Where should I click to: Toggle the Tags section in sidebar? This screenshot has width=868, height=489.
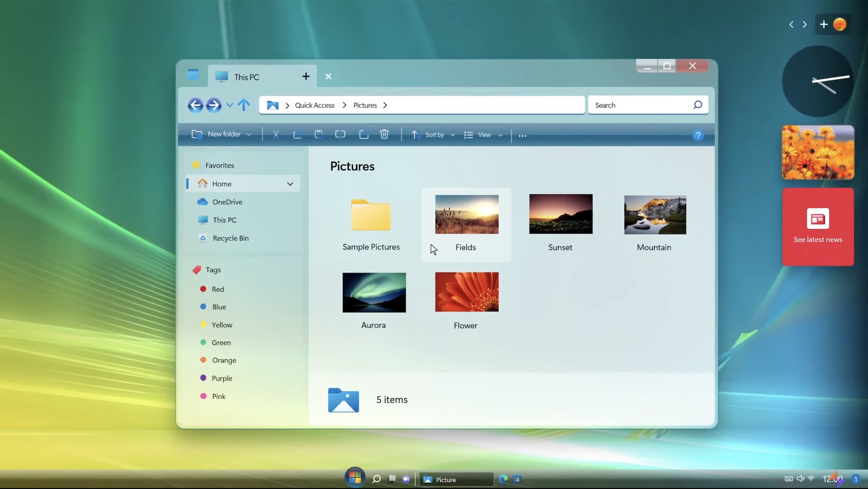pos(213,269)
